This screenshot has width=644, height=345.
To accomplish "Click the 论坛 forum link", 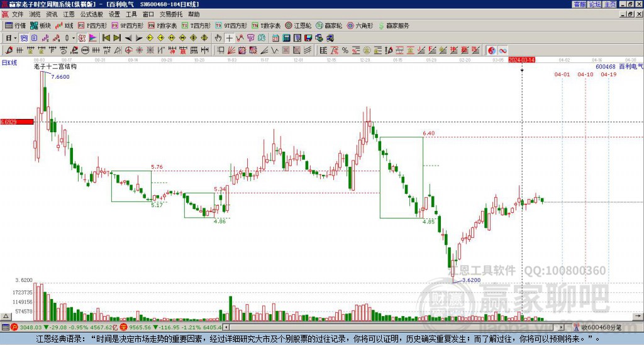I will point(595,4).
